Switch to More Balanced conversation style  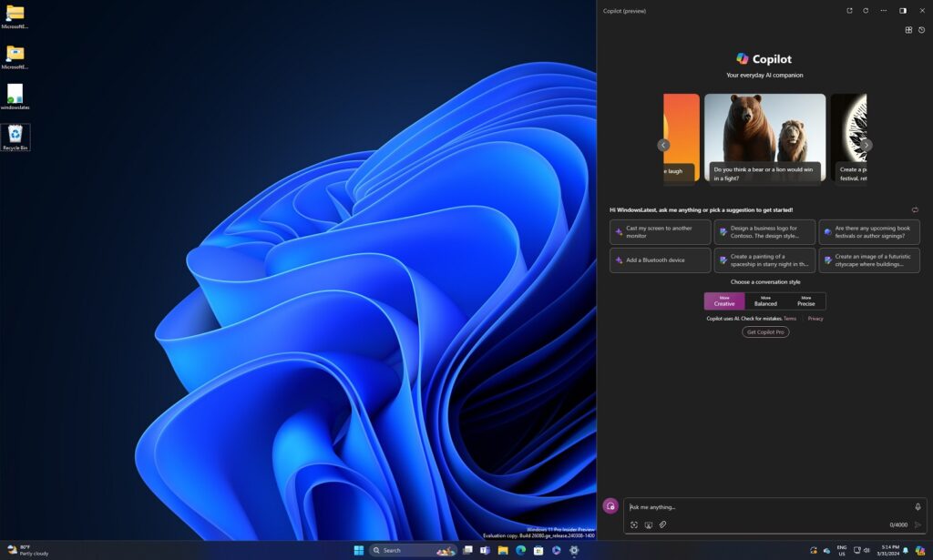tap(765, 300)
